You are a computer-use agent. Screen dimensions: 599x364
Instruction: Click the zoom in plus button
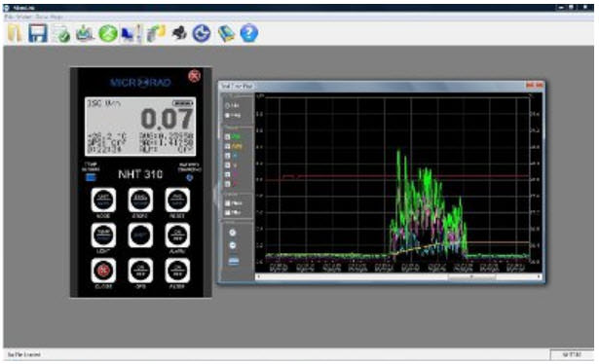pyautogui.click(x=233, y=233)
